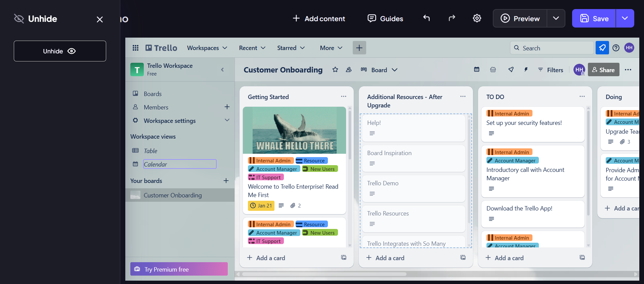The height and width of the screenshot is (284, 644).
Task: Click the orange Internal Admin label on the whale card
Action: pyautogui.click(x=271, y=160)
